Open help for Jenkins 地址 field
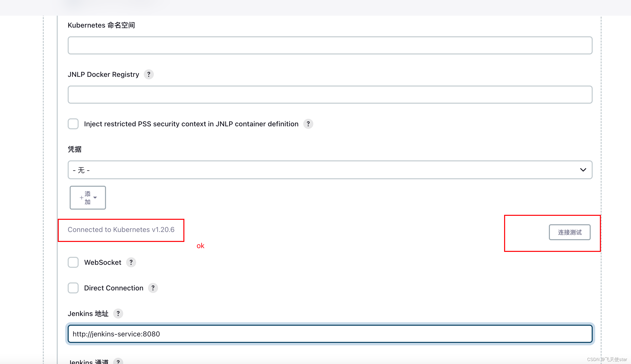Screen dimensions: 631x364 118,313
